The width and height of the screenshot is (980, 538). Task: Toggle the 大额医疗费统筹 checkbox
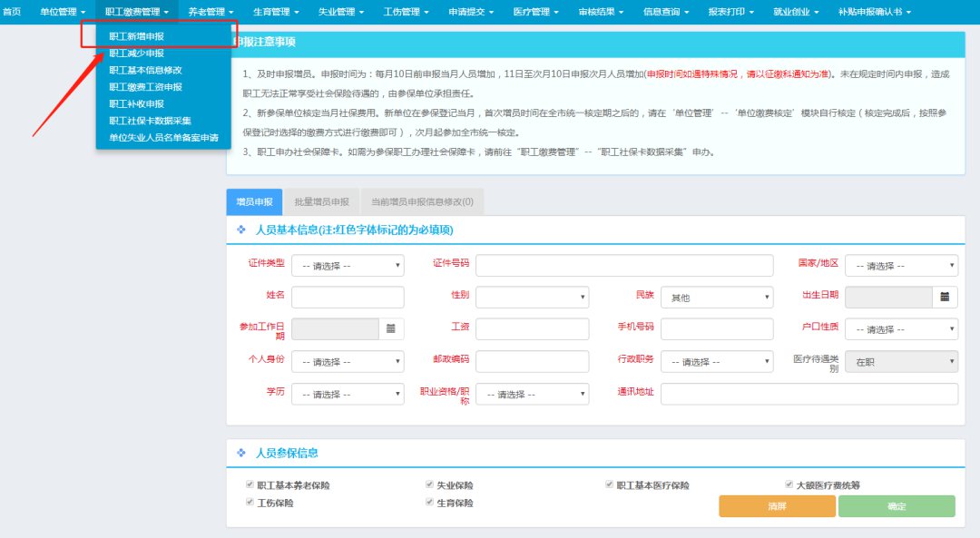[789, 485]
